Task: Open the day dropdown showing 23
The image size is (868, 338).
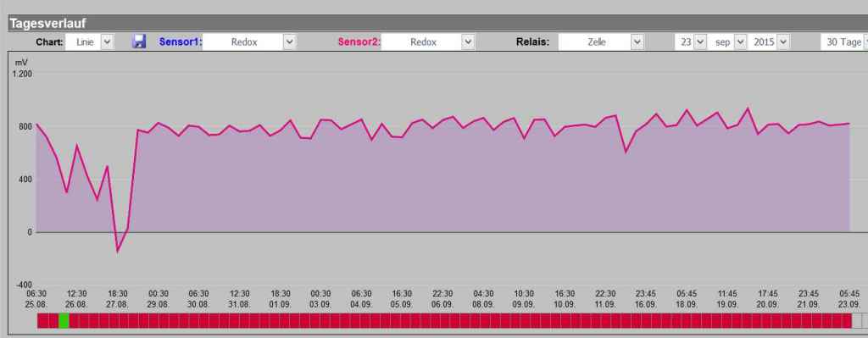Action: click(691, 42)
